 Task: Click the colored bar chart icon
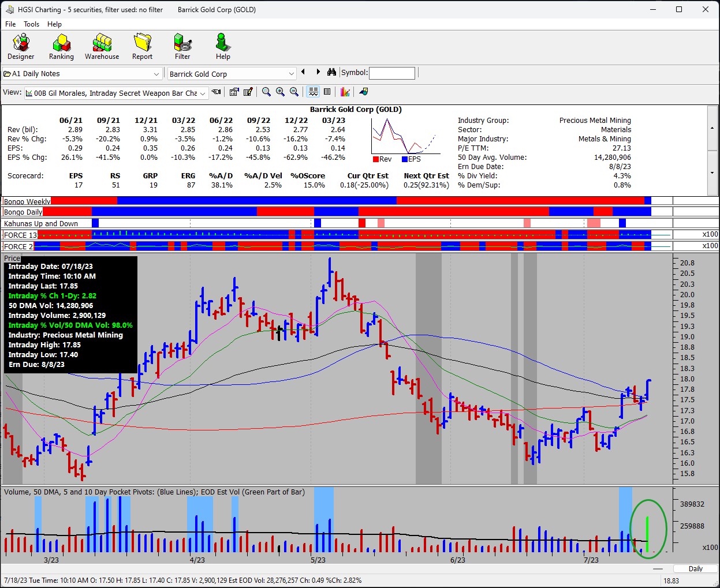click(x=345, y=92)
